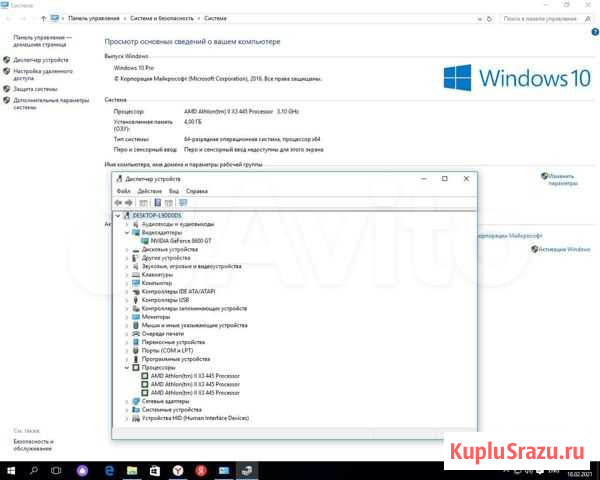Image resolution: width=600 pixels, height=480 pixels.
Task: Open the Файл menu
Action: [123, 190]
